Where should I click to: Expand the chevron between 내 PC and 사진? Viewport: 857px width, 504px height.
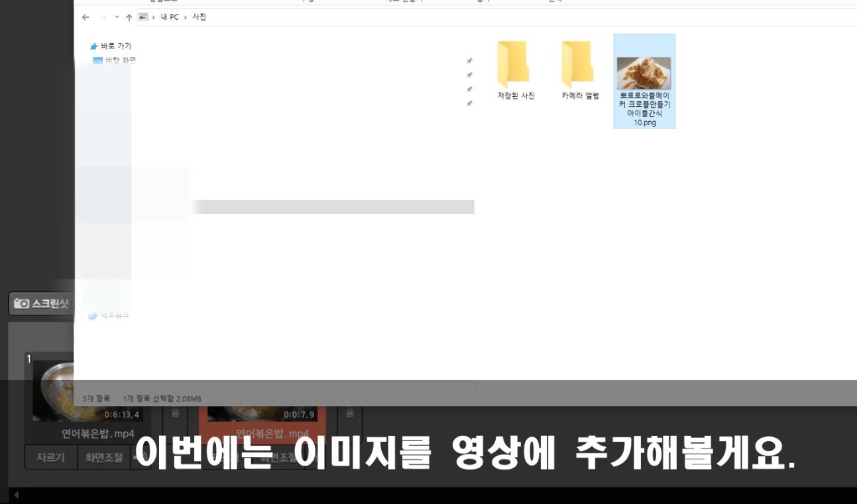tap(186, 17)
